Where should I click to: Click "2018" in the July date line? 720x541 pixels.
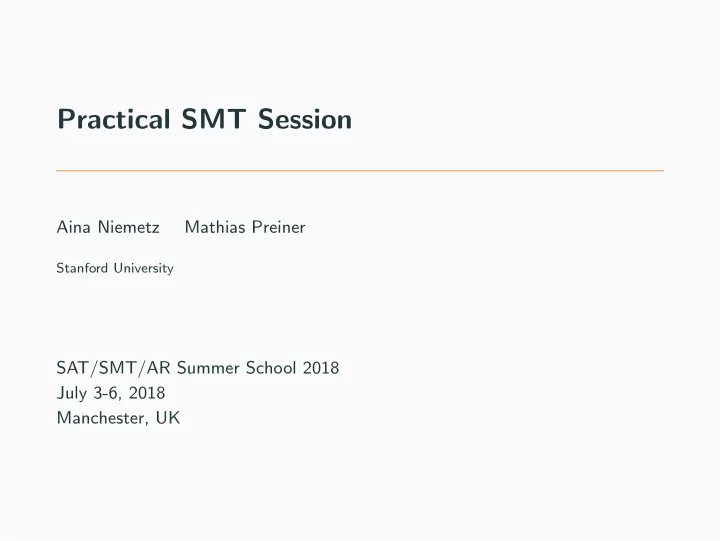[147, 393]
